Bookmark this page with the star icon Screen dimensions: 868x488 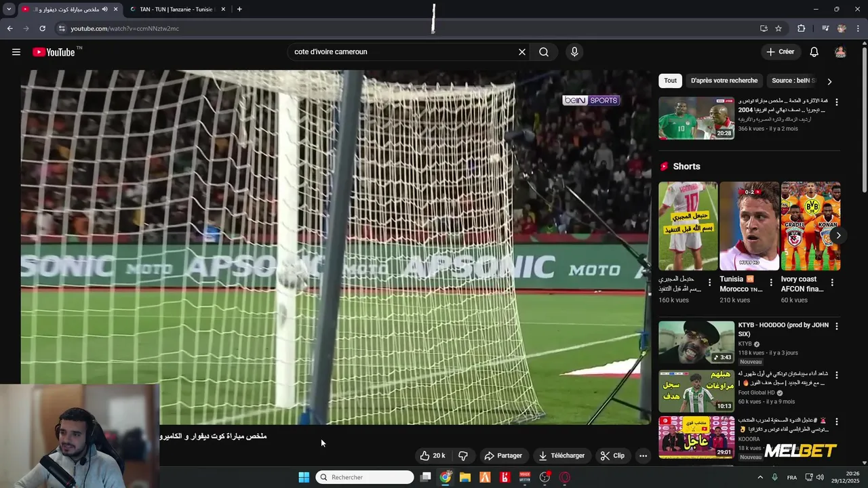pyautogui.click(x=778, y=28)
